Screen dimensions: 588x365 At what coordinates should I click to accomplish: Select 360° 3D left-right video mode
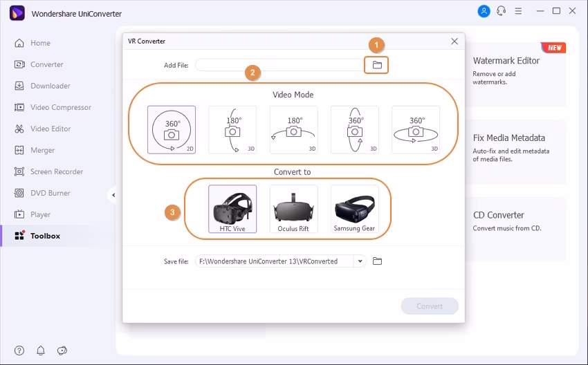point(416,130)
